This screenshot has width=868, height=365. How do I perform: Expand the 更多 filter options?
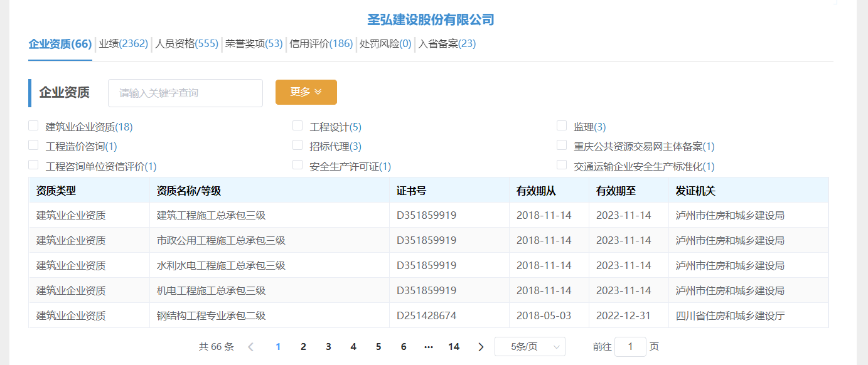click(x=306, y=92)
